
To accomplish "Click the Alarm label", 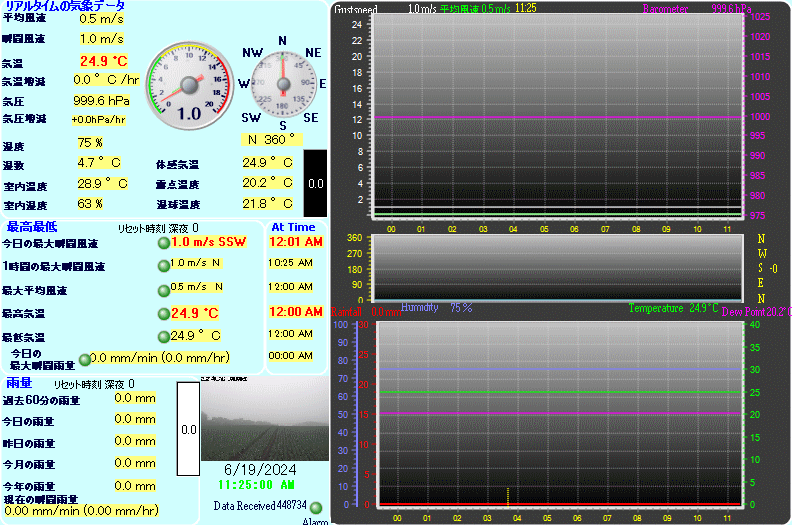I will click(x=315, y=521).
